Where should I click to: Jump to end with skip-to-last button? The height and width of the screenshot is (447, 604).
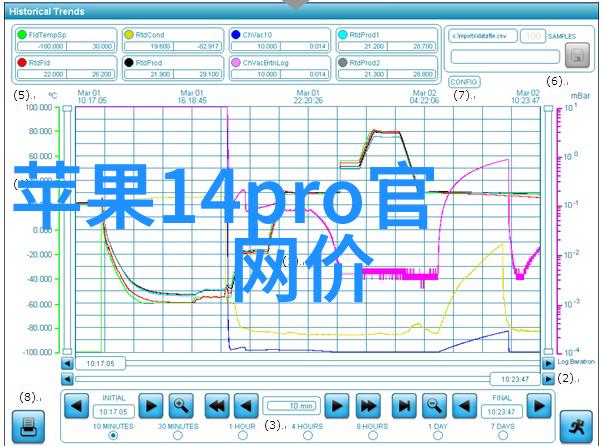pyautogui.click(x=404, y=405)
